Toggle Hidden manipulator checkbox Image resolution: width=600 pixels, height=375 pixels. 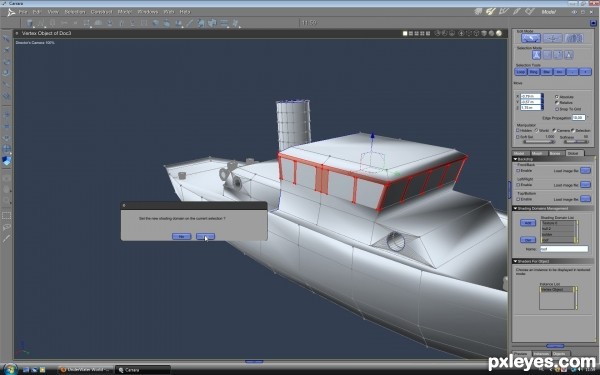click(518, 130)
